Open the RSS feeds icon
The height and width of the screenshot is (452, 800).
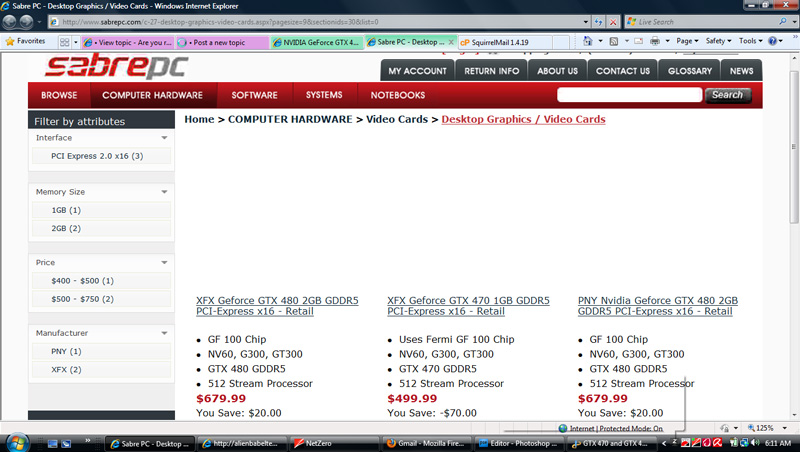(x=614, y=41)
